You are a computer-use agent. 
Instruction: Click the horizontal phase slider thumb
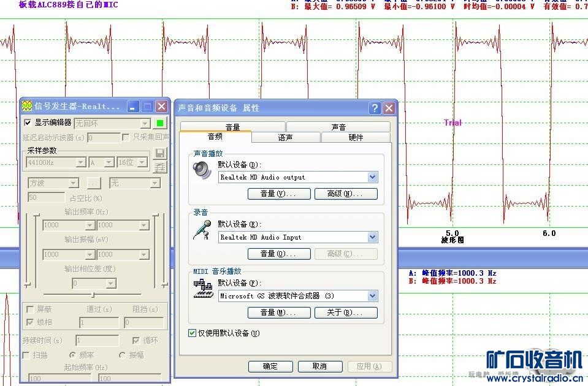(93, 295)
